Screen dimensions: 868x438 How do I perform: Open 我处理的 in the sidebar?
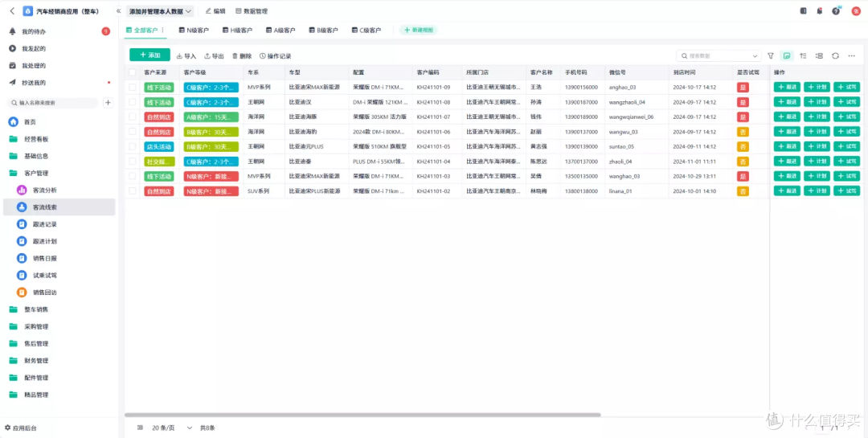33,65
